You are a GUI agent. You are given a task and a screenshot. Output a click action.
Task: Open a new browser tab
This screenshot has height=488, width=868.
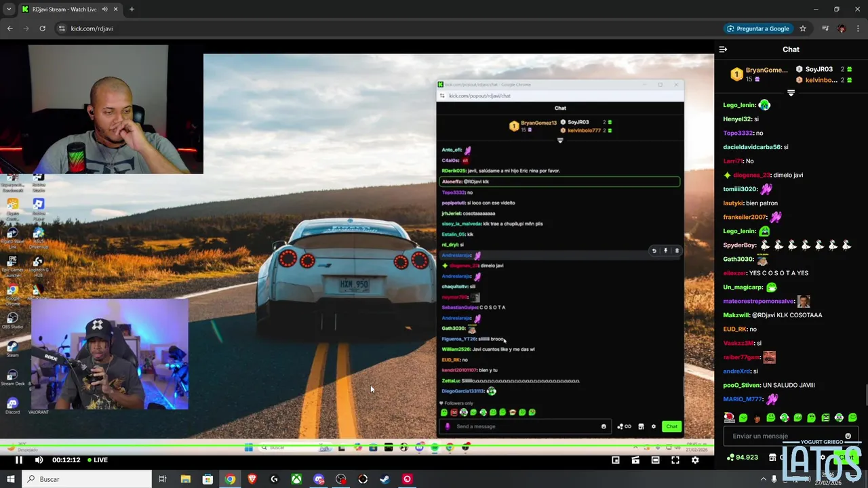click(132, 9)
